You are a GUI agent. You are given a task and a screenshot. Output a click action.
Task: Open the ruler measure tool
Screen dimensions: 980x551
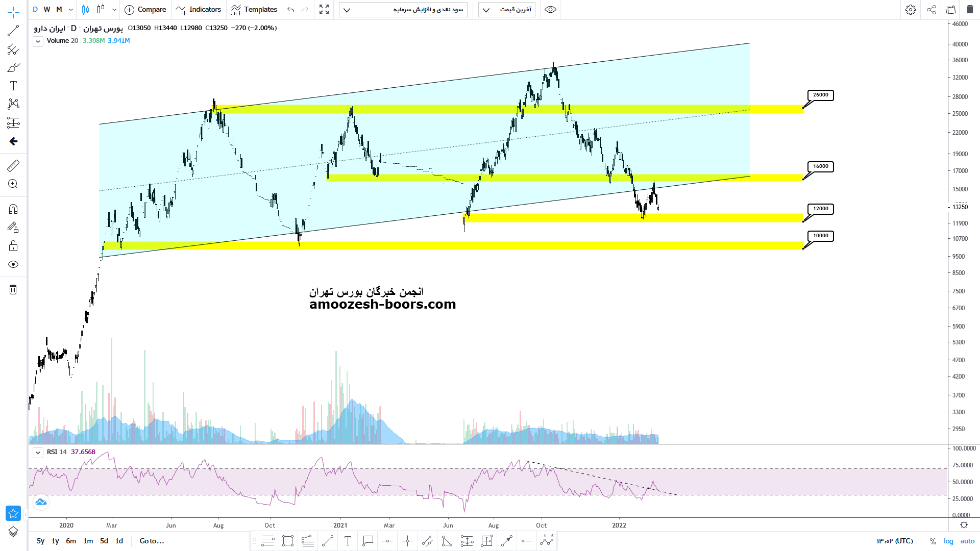pos(13,166)
